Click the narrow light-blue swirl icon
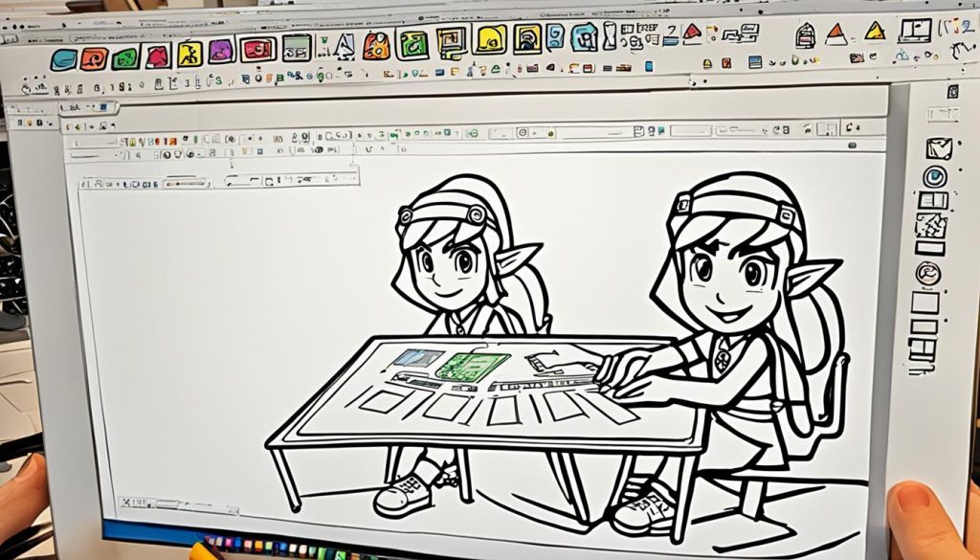 (x=554, y=36)
